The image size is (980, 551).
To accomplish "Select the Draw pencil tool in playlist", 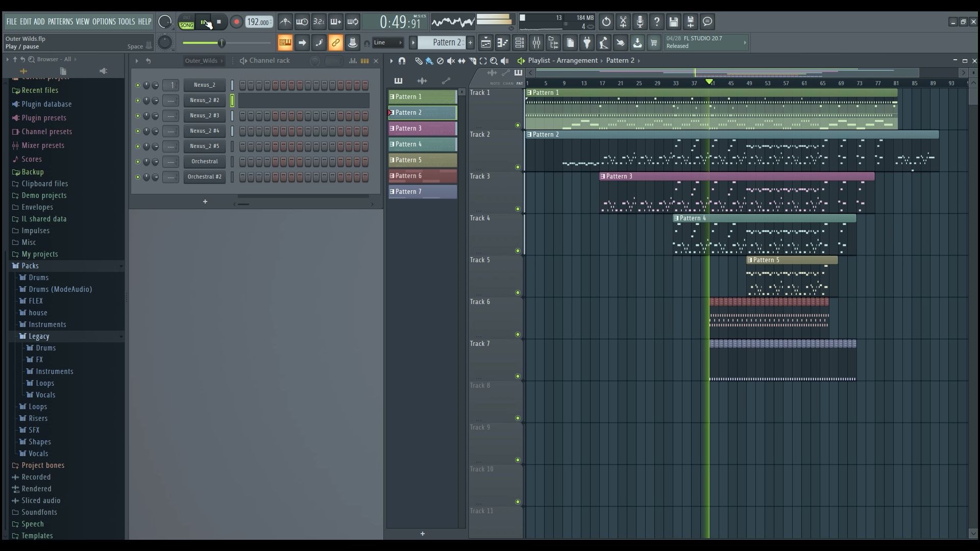I will pyautogui.click(x=419, y=61).
